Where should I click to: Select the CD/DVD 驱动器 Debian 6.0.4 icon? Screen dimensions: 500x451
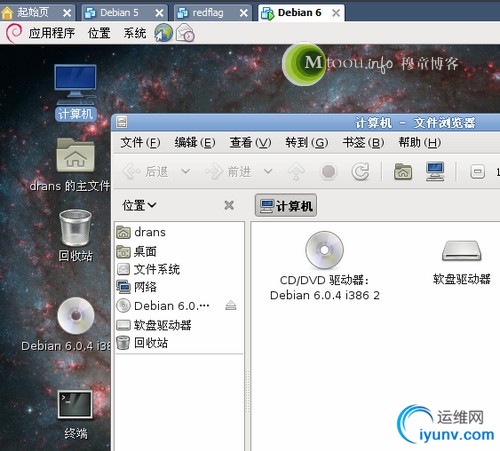tap(325, 266)
